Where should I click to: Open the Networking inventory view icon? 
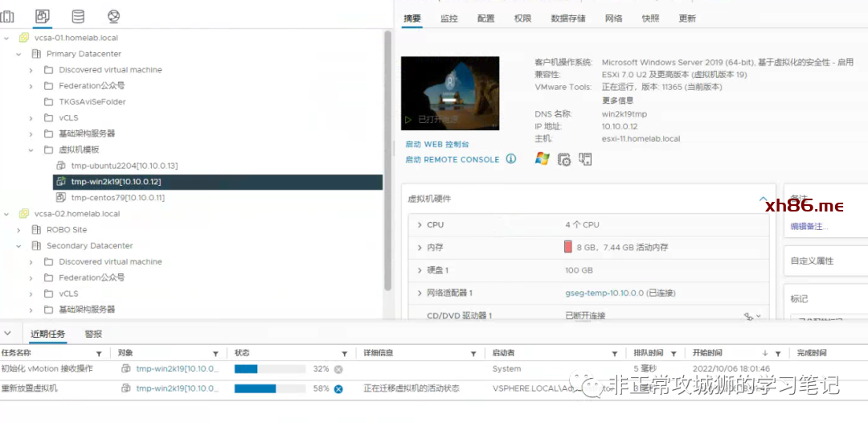(x=113, y=16)
